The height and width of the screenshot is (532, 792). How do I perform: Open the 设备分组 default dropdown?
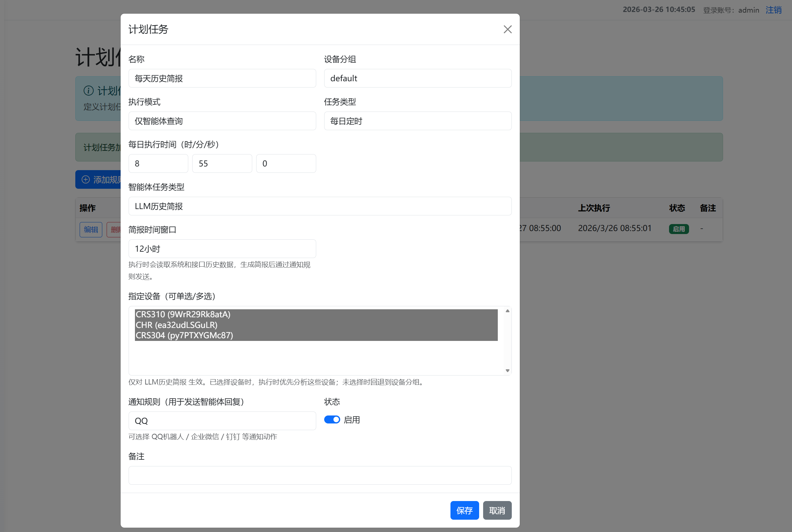click(x=417, y=78)
